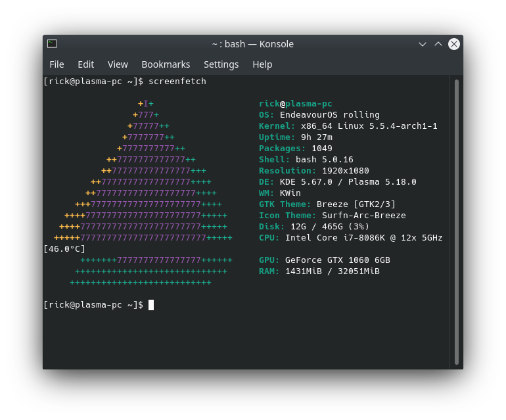Open the Edit menu

[86, 64]
